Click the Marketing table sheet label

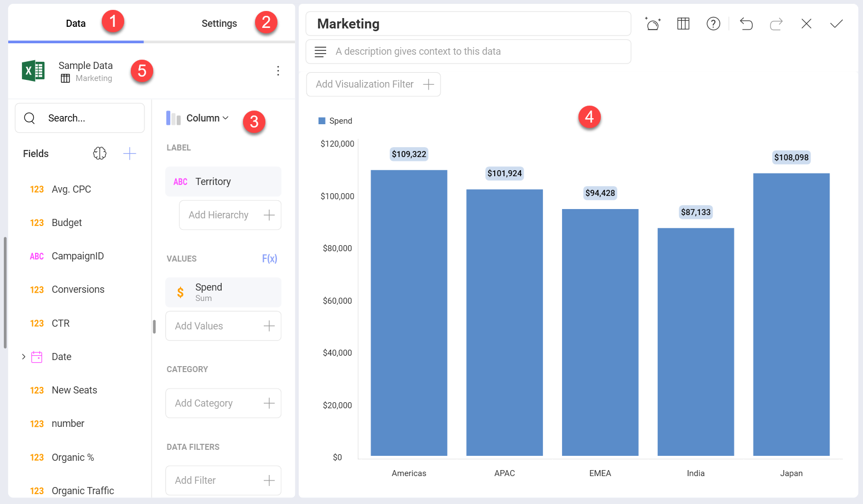pos(94,79)
